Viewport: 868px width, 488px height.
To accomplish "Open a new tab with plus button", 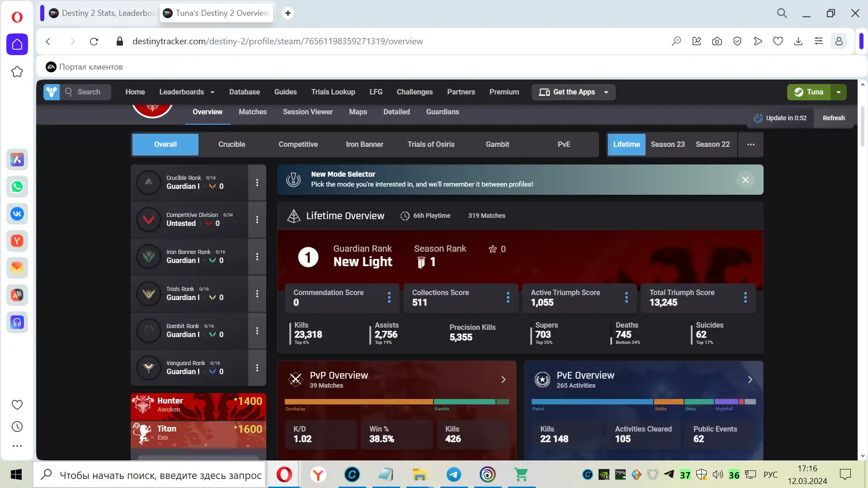I will coord(288,13).
